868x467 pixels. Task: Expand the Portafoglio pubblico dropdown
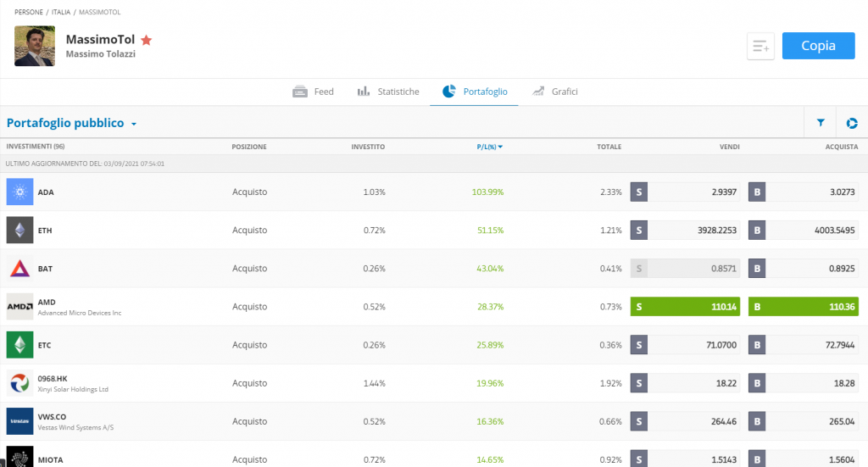tap(71, 123)
